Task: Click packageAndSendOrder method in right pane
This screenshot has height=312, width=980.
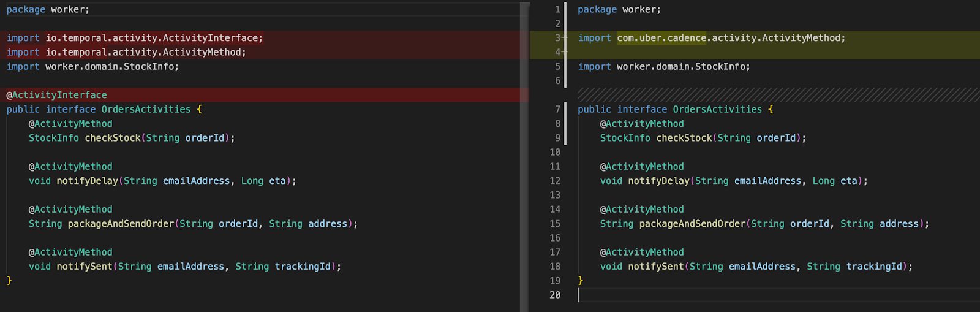Action: coord(692,224)
